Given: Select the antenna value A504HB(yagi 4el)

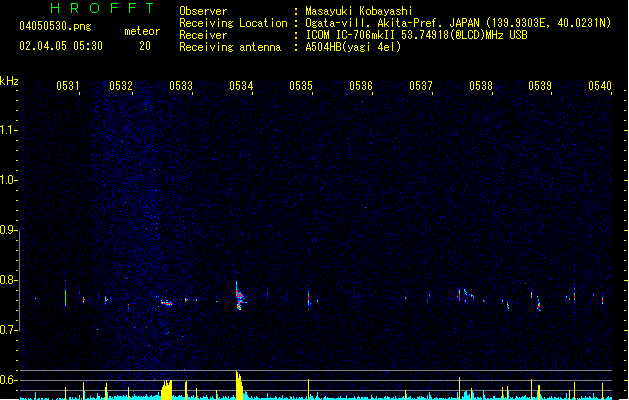Looking at the screenshot, I should pyautogui.click(x=353, y=47).
